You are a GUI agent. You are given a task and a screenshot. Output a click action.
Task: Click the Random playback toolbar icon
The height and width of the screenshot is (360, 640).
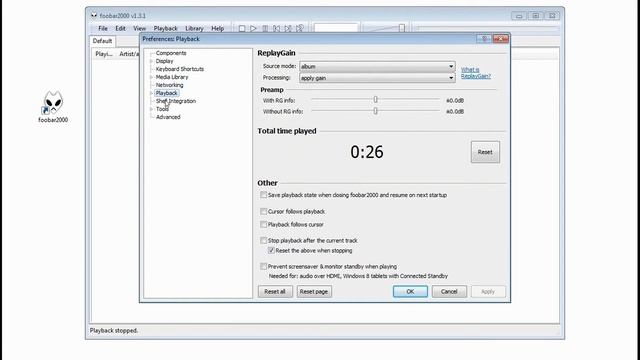tap(300, 29)
